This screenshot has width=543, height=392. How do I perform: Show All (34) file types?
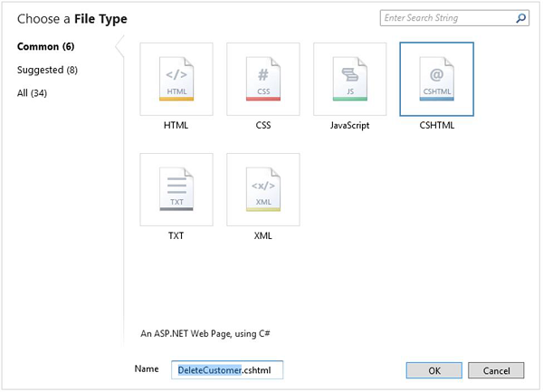(x=33, y=91)
